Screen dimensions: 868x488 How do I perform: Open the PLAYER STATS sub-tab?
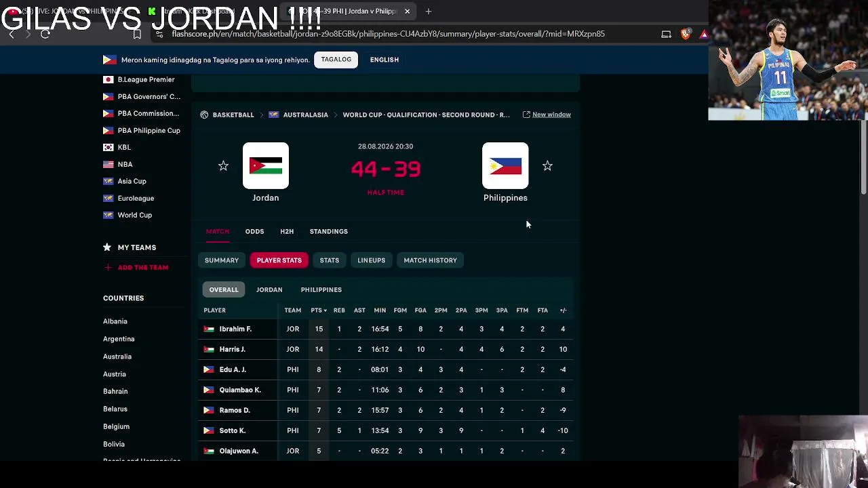tap(279, 260)
